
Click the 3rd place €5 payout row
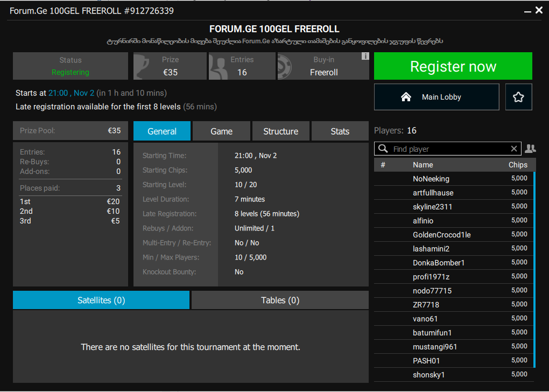pyautogui.click(x=70, y=221)
